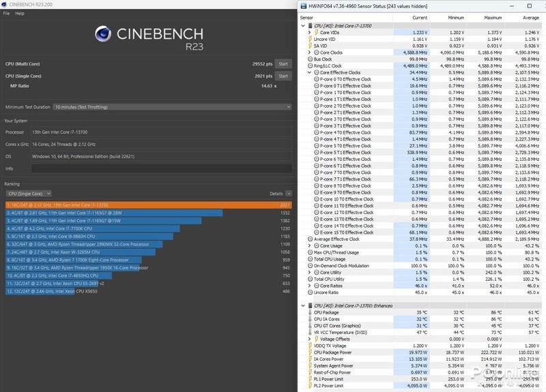Expand the Core Clocks row
Image resolution: width=546 pixels, height=392 pixels.
[x=309, y=52]
